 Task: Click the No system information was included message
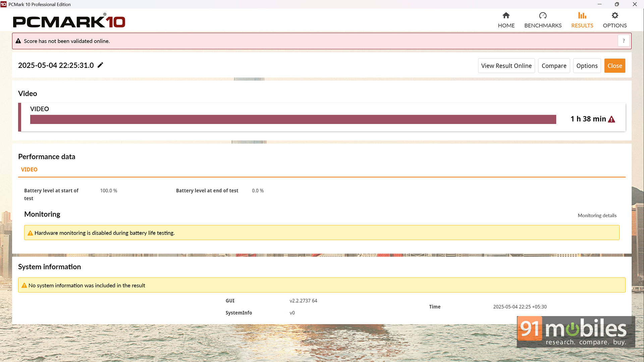tap(87, 286)
